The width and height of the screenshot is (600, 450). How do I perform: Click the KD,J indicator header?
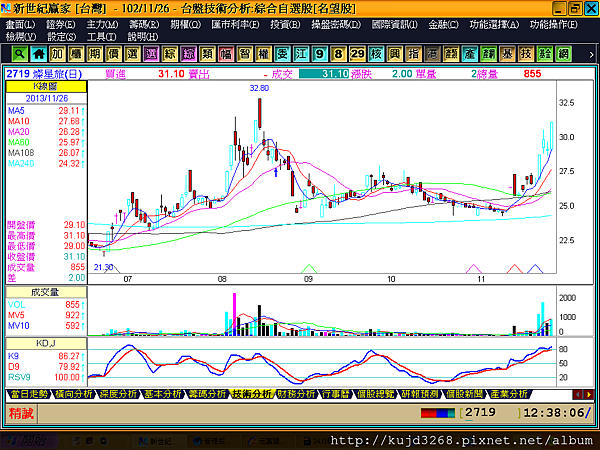(x=46, y=343)
